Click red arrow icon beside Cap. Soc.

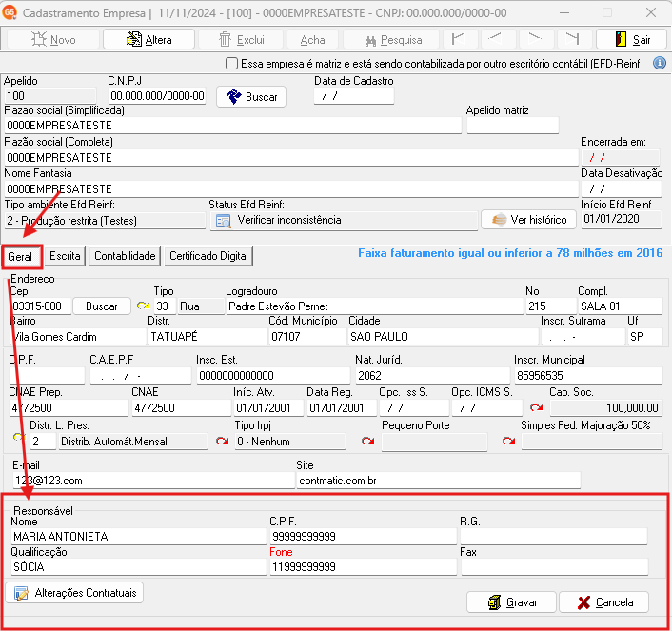536,407
